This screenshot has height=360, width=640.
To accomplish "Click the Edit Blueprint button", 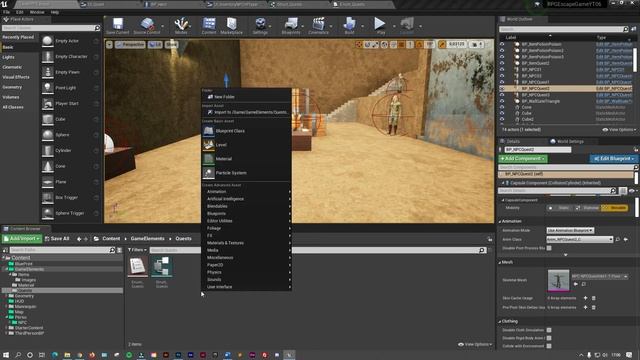I will pyautogui.click(x=613, y=158).
